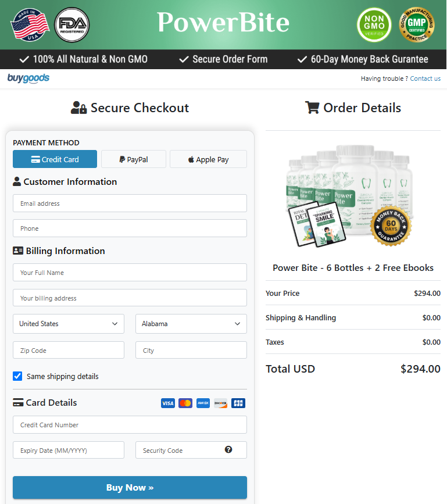Click the Mastercard icon

[185, 403]
